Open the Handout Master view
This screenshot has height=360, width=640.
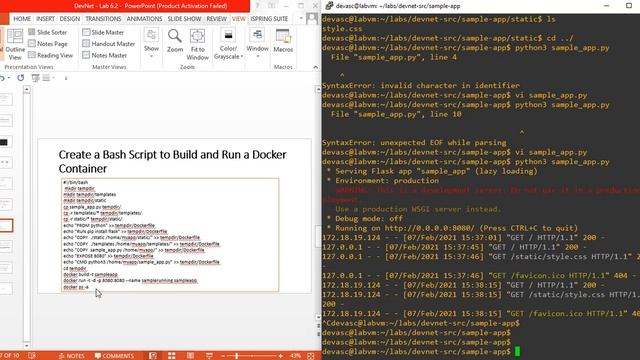click(109, 44)
